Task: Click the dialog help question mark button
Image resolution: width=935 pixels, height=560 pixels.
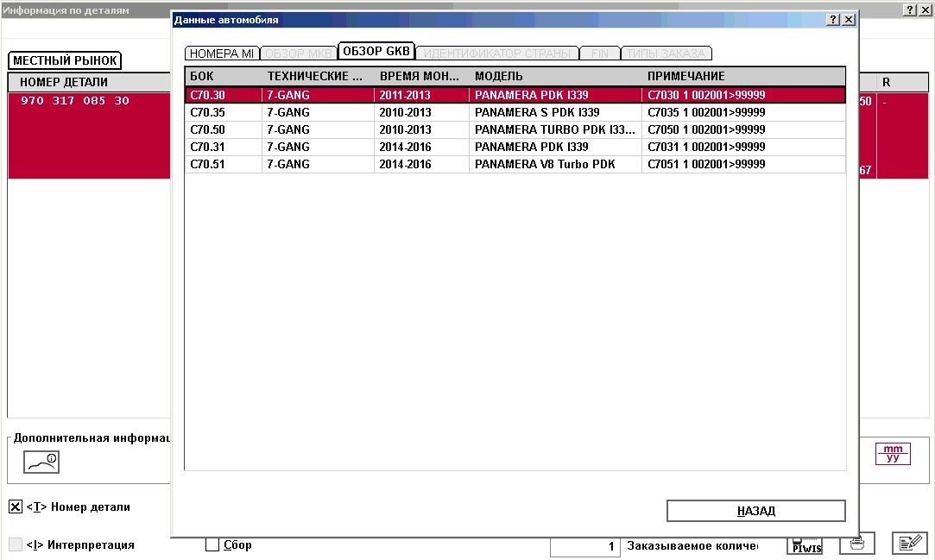Action: click(832, 20)
